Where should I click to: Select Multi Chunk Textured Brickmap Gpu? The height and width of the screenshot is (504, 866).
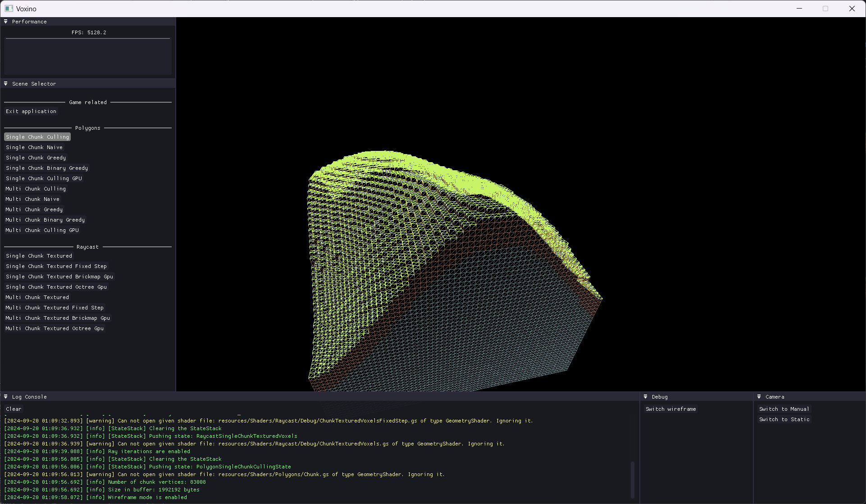tap(58, 318)
